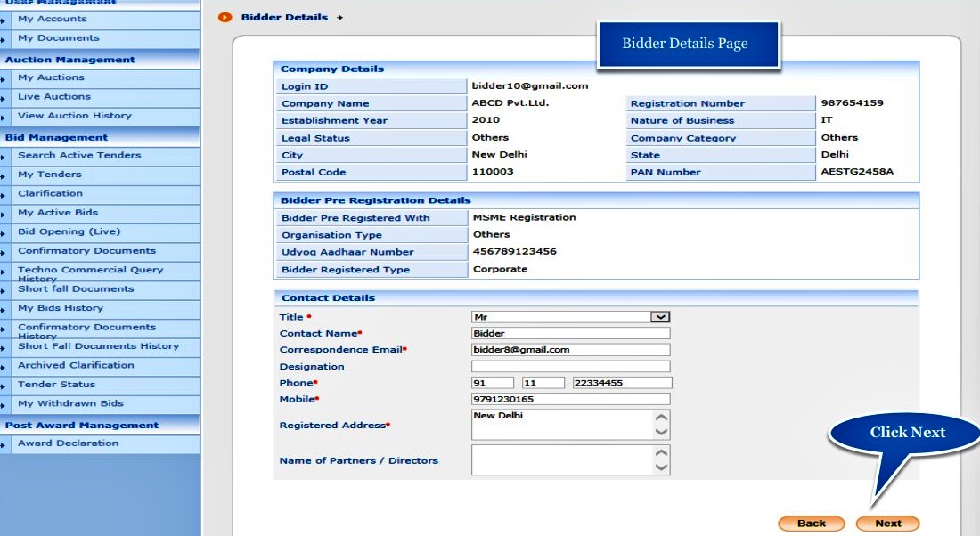
Task: Select Search Active Tenders
Action: pyautogui.click(x=79, y=155)
